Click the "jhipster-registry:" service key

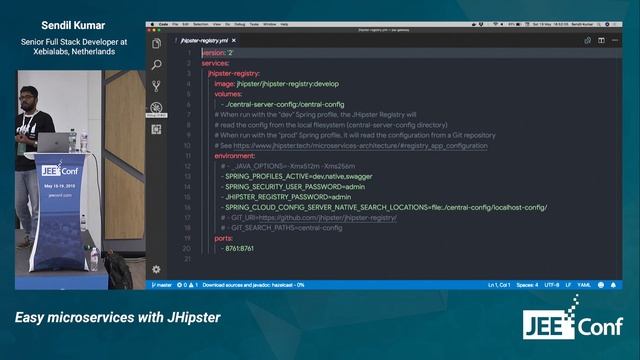point(233,73)
